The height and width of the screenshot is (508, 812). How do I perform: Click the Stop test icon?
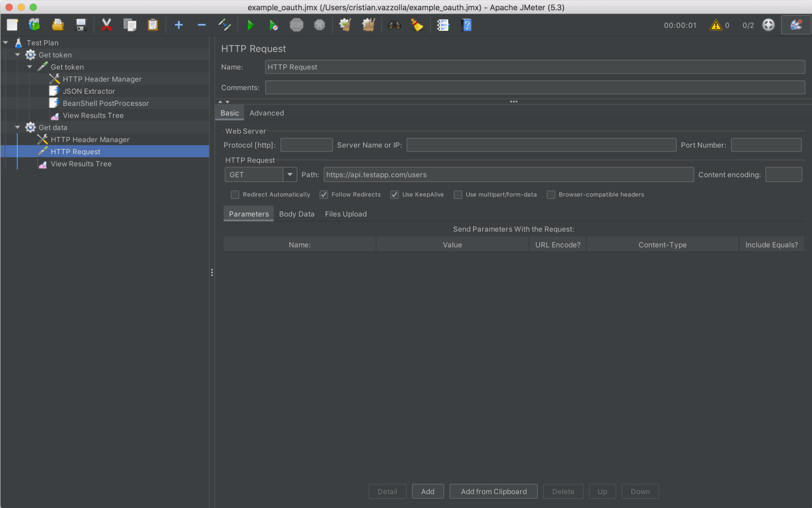point(297,25)
